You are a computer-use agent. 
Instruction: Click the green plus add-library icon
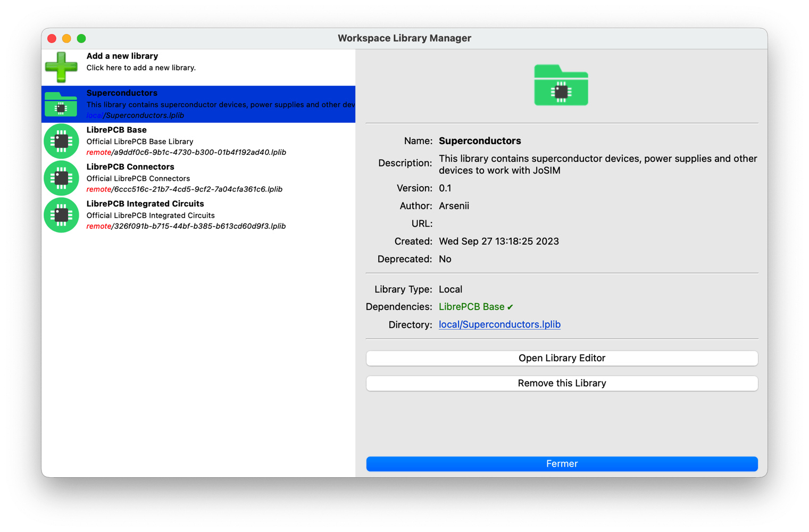61,67
